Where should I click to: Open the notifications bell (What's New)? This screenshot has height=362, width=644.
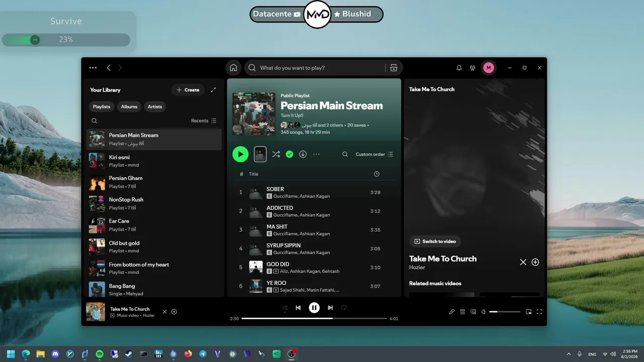(x=459, y=68)
